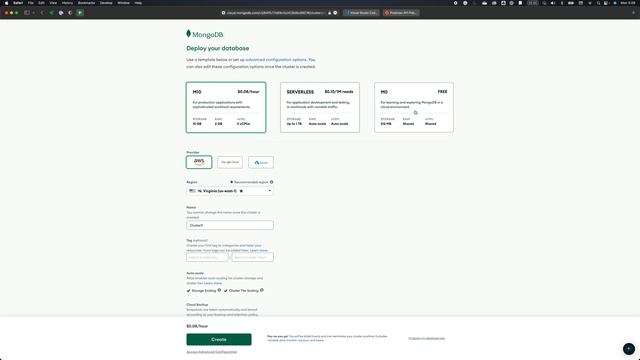Open the Help menu

coord(138,3)
